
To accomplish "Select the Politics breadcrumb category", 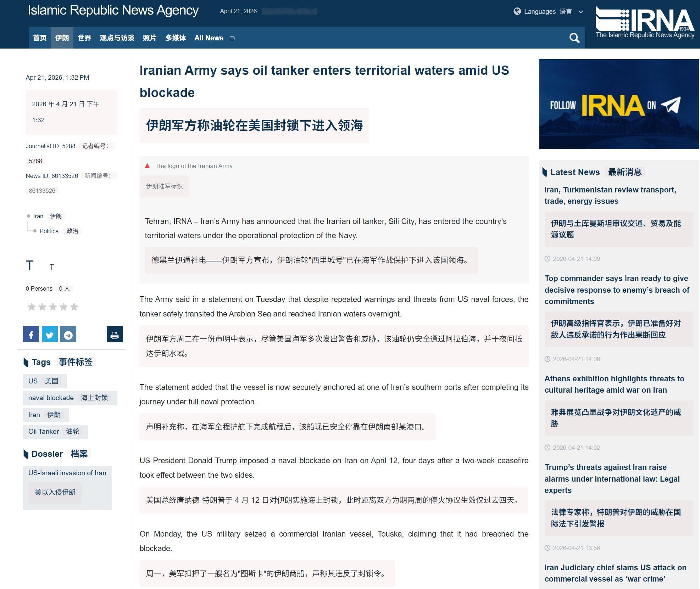I will [49, 231].
